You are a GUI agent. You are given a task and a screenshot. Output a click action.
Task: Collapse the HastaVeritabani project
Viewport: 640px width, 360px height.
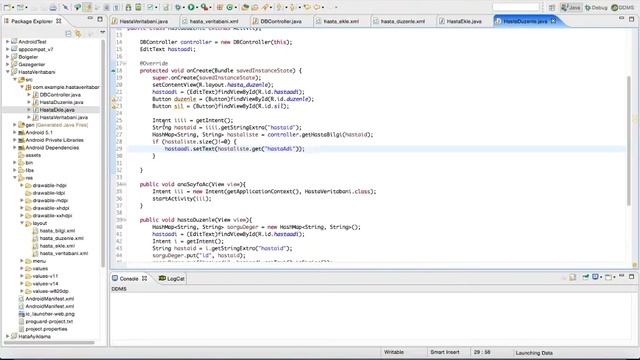[7, 72]
